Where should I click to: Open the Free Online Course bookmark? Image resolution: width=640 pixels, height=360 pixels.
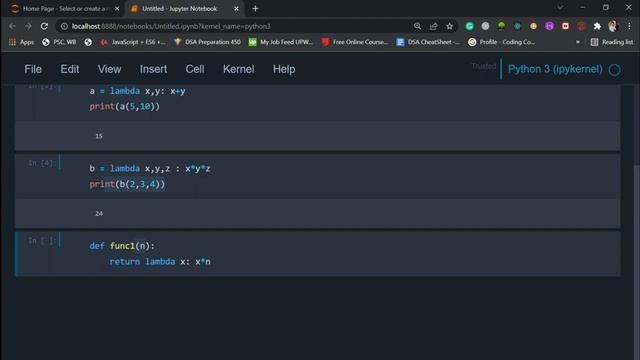pos(355,42)
